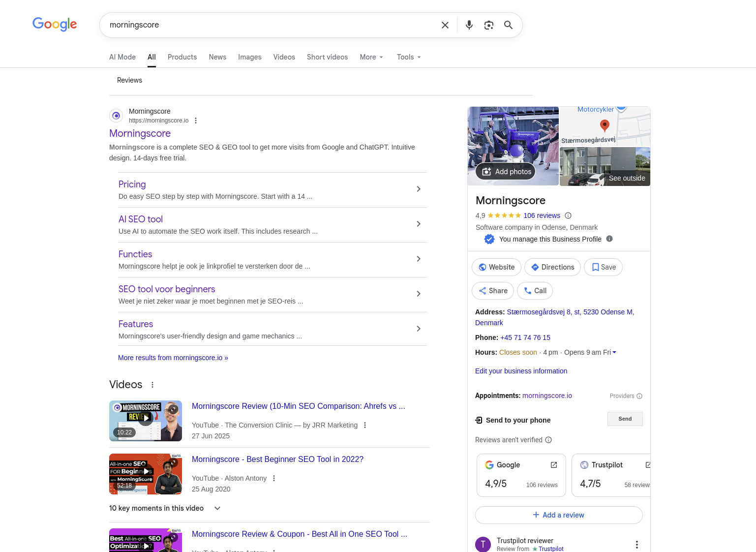
Task: Expand 10 key moments in this video
Action: point(217,508)
